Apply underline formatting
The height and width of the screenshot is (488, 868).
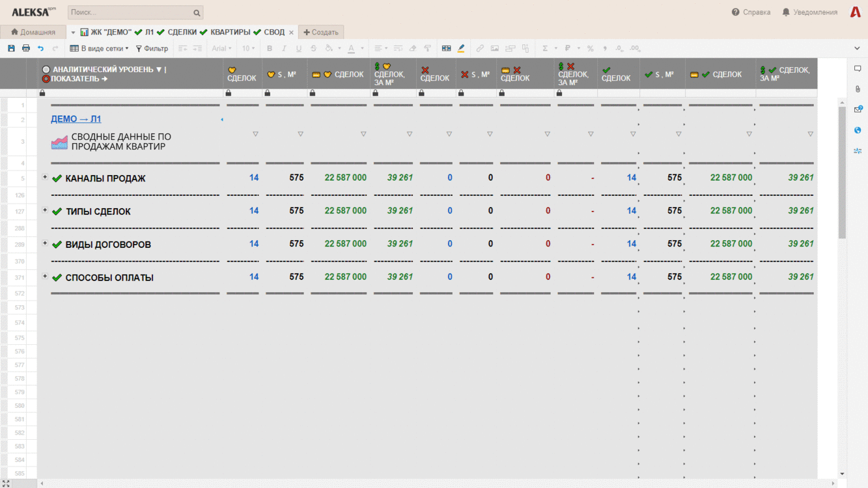(299, 48)
